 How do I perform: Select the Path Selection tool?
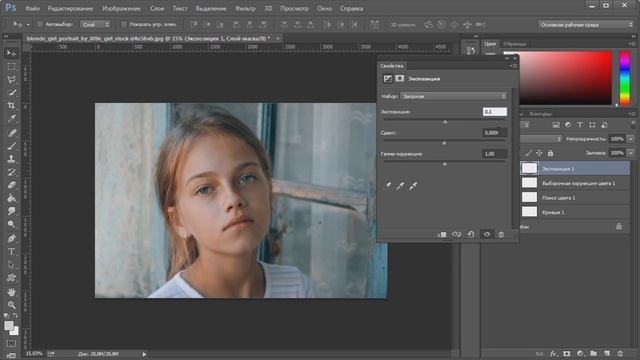click(11, 264)
